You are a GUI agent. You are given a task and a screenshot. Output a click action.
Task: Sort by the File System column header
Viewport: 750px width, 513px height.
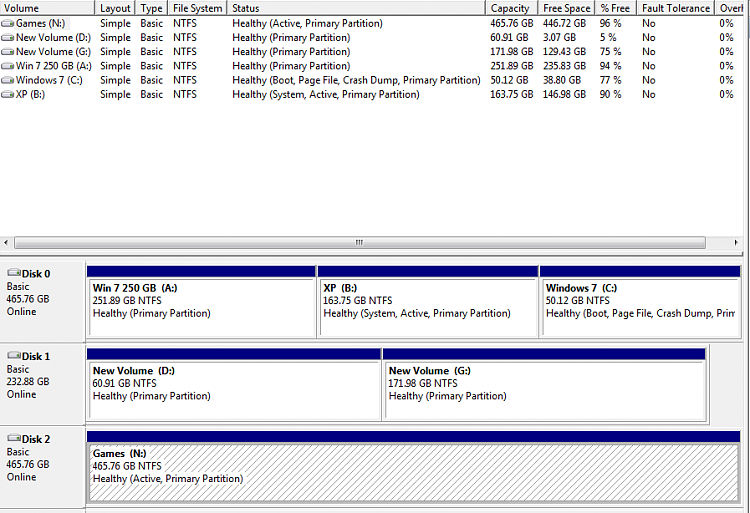(197, 8)
